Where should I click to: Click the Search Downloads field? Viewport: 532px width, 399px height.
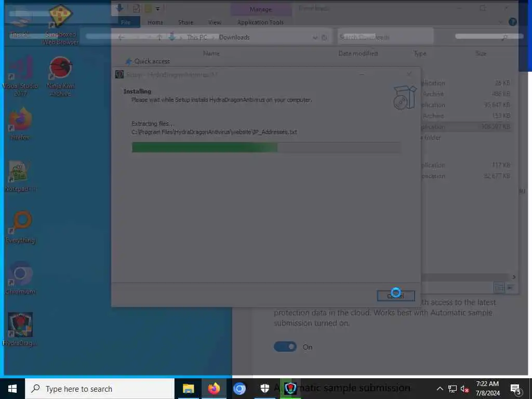pos(385,37)
